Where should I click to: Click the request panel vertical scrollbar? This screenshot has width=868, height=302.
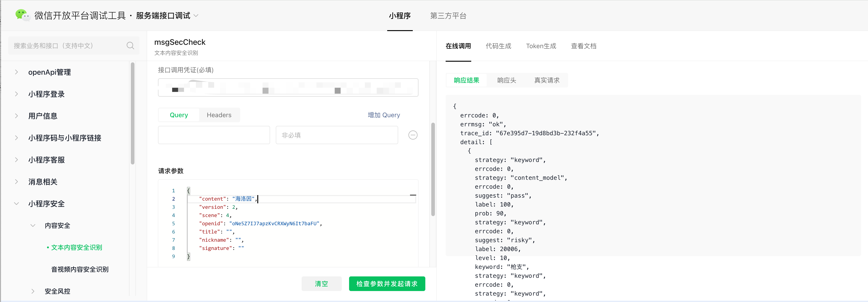click(433, 169)
